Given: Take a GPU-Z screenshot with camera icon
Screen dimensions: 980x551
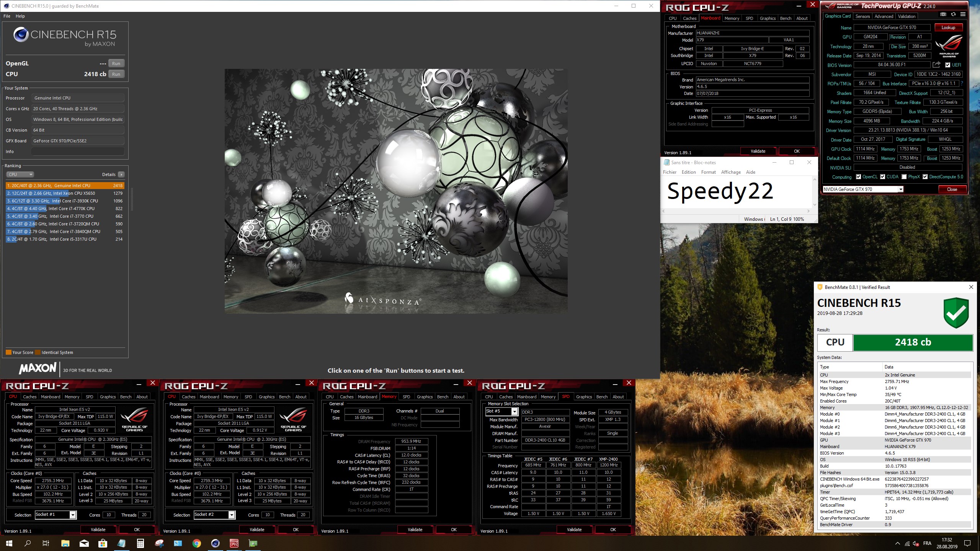Looking at the screenshot, I should point(943,14).
